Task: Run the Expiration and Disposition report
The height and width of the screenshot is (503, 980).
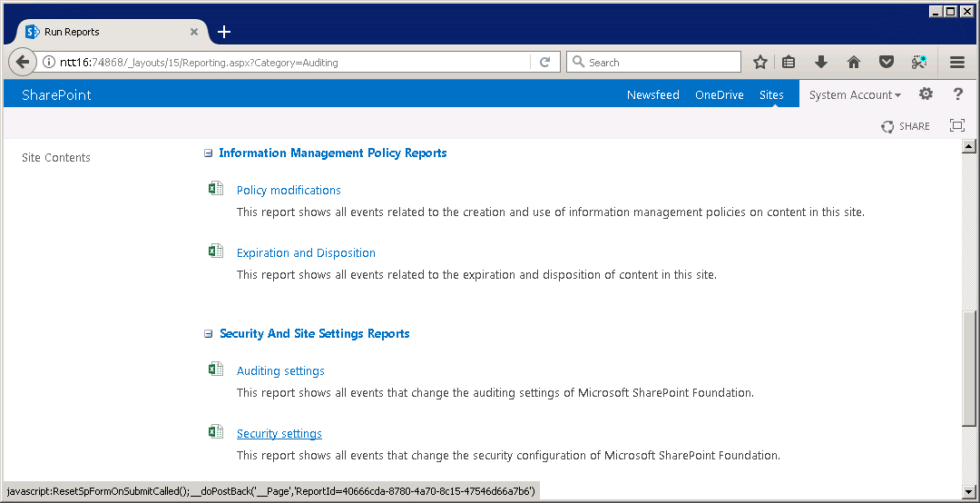Action: [x=306, y=252]
